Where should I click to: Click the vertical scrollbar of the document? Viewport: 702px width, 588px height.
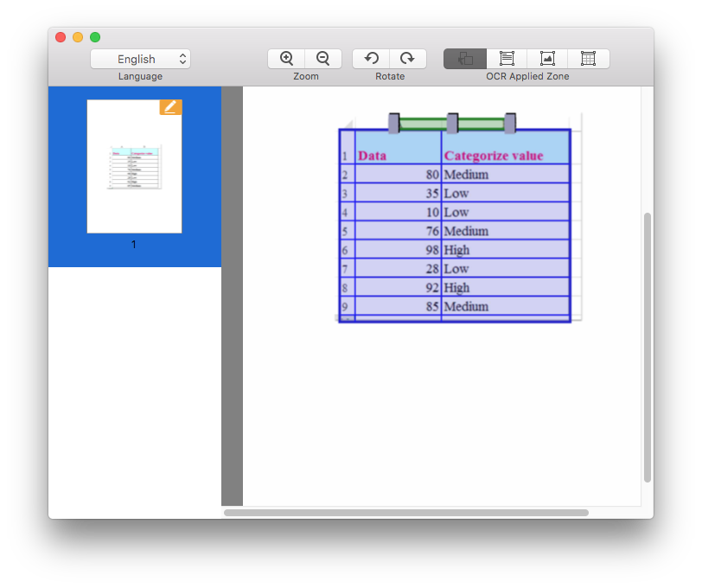click(647, 346)
